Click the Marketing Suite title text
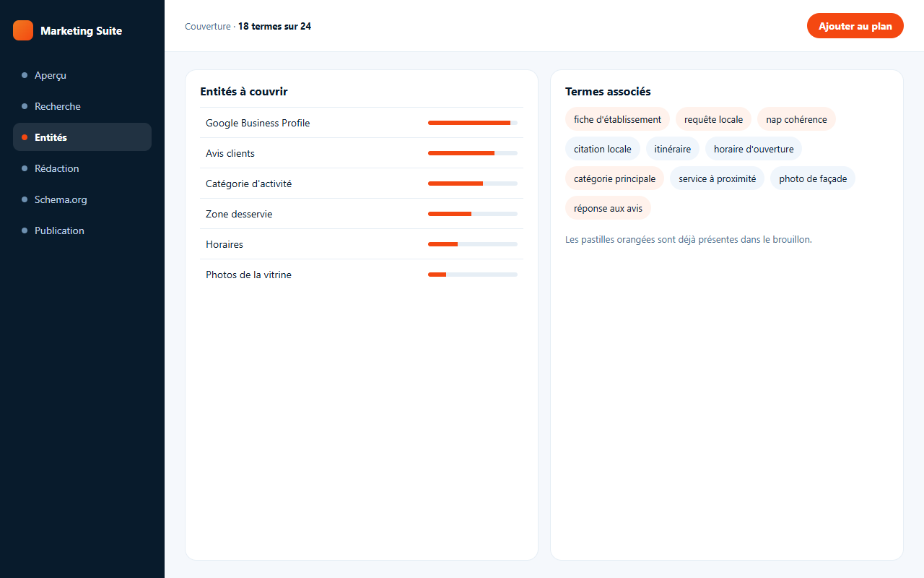The height and width of the screenshot is (578, 924). click(81, 30)
